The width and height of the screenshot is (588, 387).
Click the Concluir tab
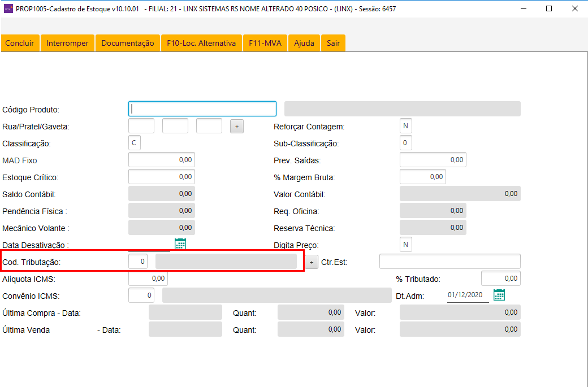point(20,43)
